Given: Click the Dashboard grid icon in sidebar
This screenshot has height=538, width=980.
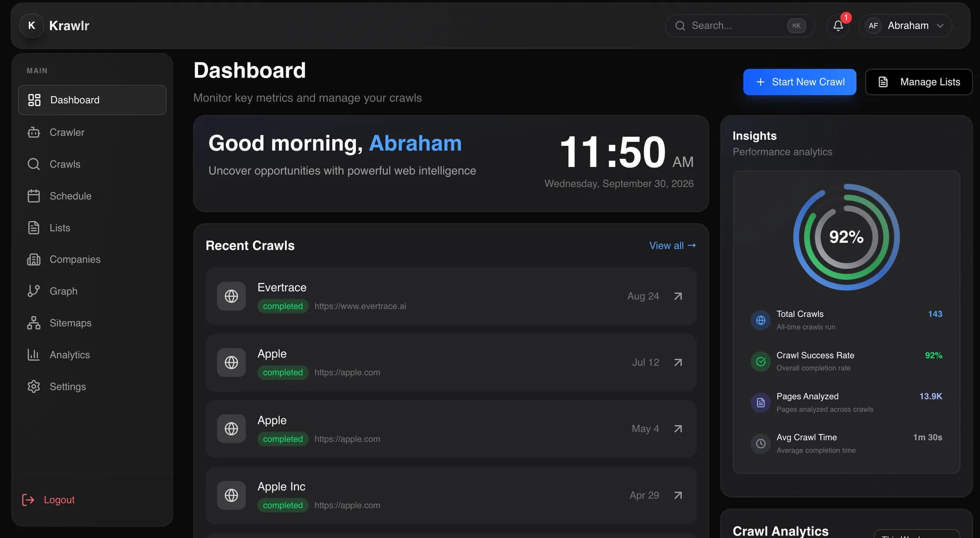Looking at the screenshot, I should (34, 100).
